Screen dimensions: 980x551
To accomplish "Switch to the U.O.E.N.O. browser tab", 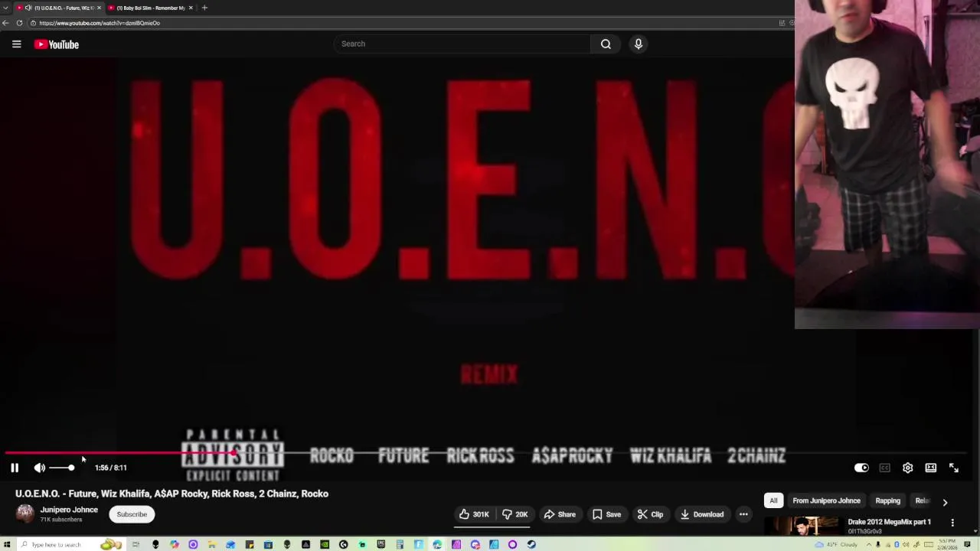I will click(x=60, y=8).
